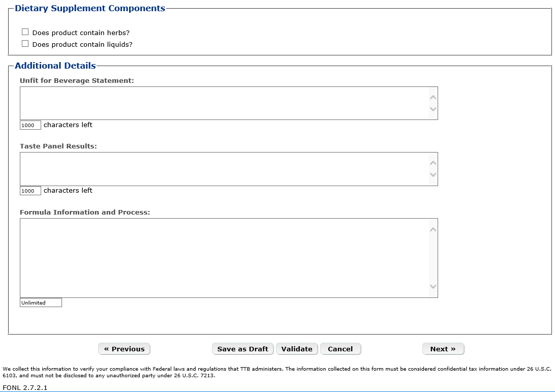Enable 'Does product contain liquids?' option
This screenshot has width=555, height=392.
point(25,44)
